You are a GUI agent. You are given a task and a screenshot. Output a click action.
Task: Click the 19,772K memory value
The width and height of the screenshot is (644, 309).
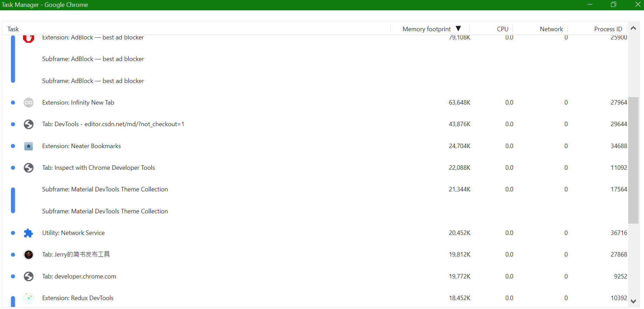point(460,276)
